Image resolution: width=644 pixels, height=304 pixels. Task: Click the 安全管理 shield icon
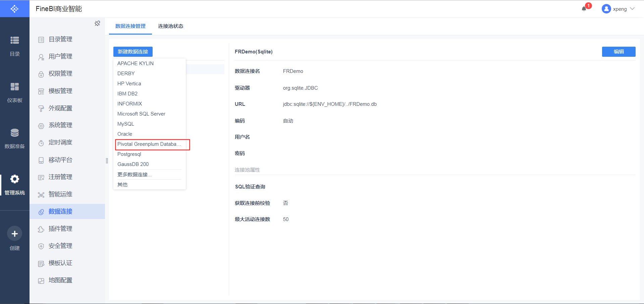point(41,246)
